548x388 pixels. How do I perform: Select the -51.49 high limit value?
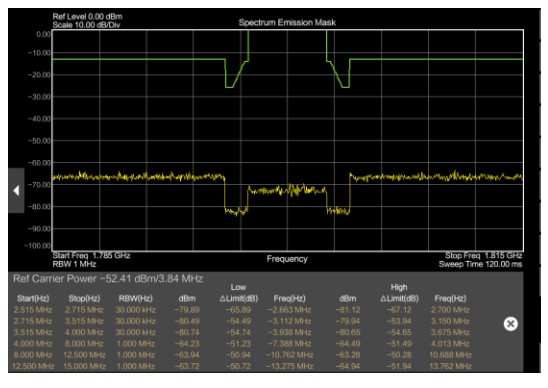pos(399,344)
